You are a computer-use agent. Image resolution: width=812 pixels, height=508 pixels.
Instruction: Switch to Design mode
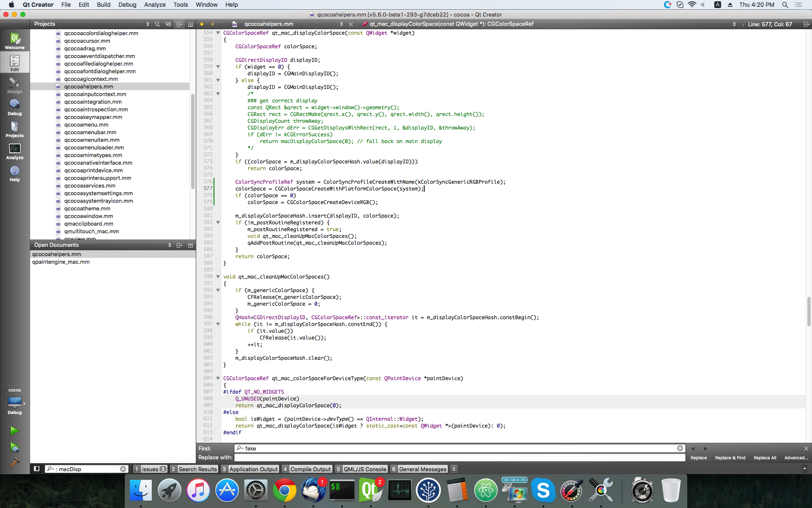coord(15,85)
